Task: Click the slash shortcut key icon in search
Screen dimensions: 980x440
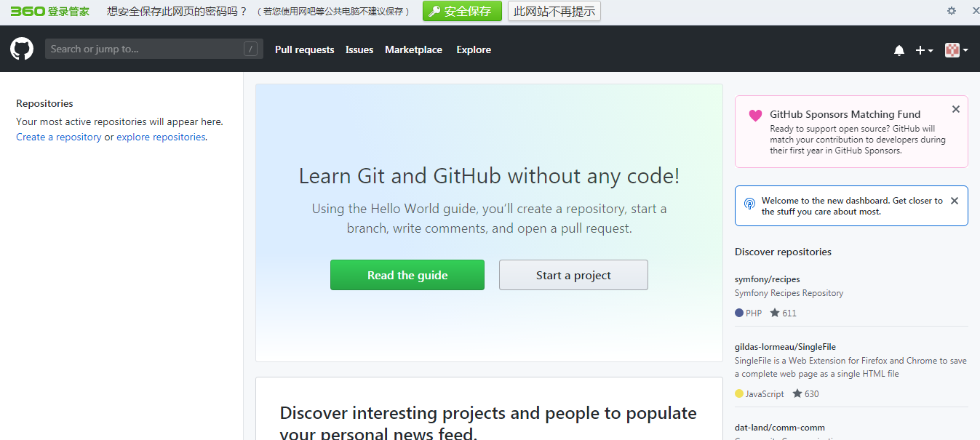Action: pyautogui.click(x=250, y=49)
